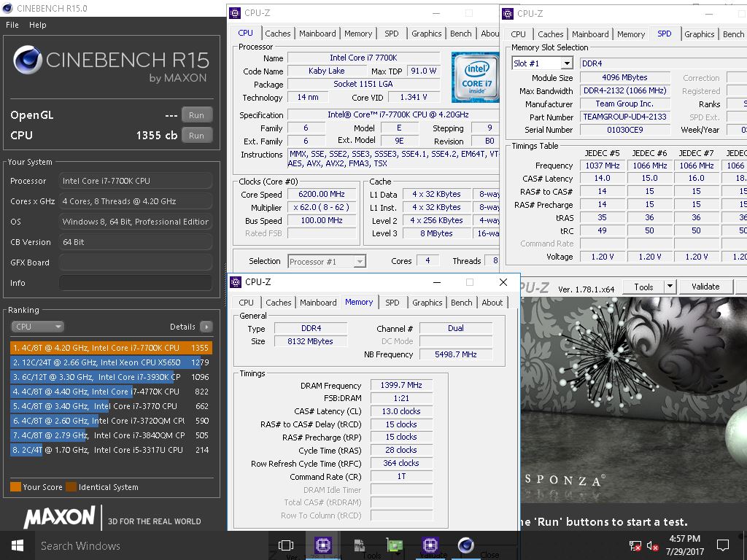Click the 5498.7 MHz NB Frequency value
747x560 pixels.
(455, 354)
